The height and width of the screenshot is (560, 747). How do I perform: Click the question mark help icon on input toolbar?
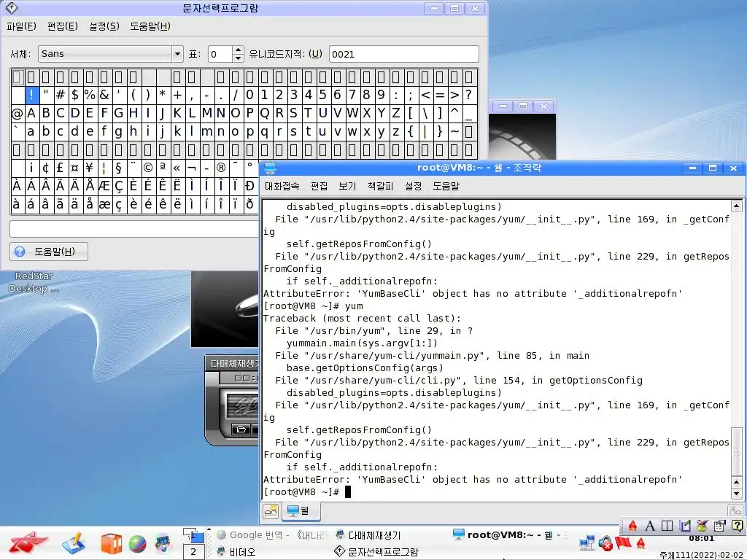[x=737, y=526]
